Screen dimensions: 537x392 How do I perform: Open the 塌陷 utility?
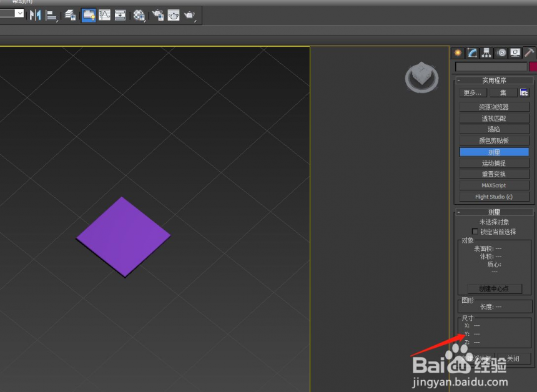[x=494, y=129]
